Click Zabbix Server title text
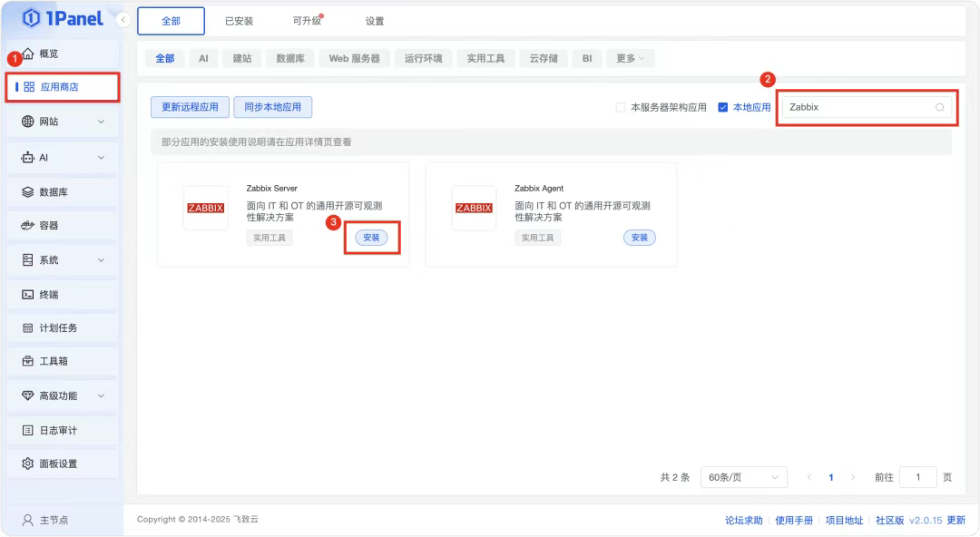This screenshot has width=980, height=537. click(272, 188)
